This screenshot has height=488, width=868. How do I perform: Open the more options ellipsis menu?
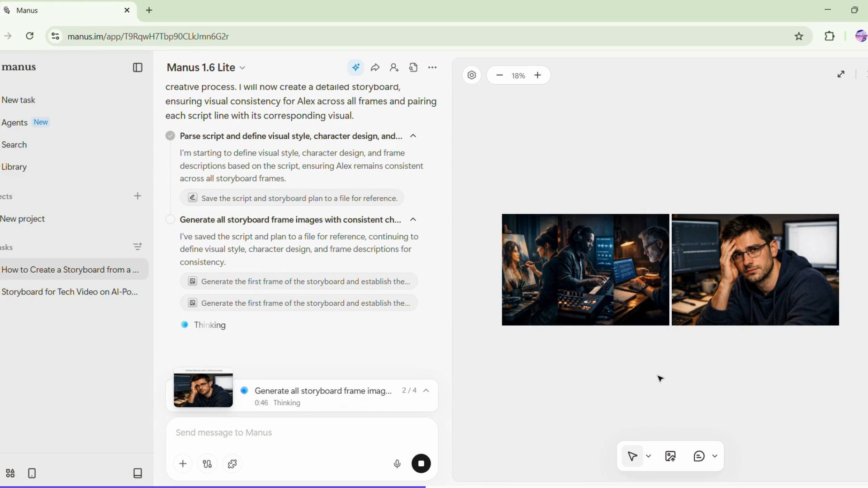(432, 68)
